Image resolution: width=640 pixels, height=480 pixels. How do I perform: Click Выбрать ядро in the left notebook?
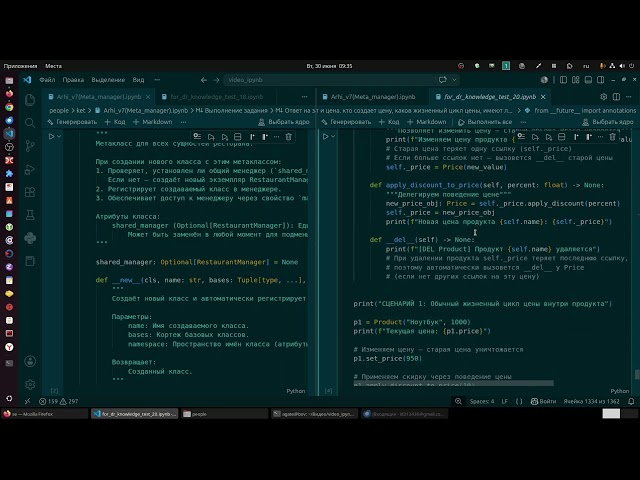284,122
